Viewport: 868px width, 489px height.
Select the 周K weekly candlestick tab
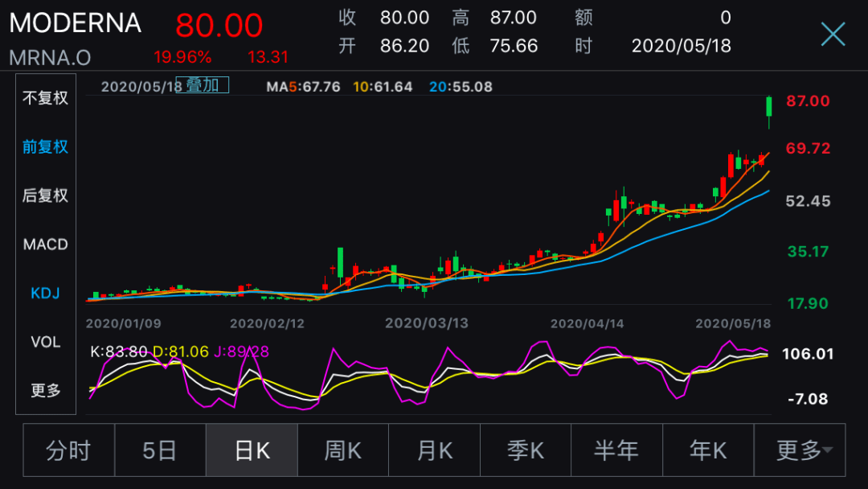[343, 450]
